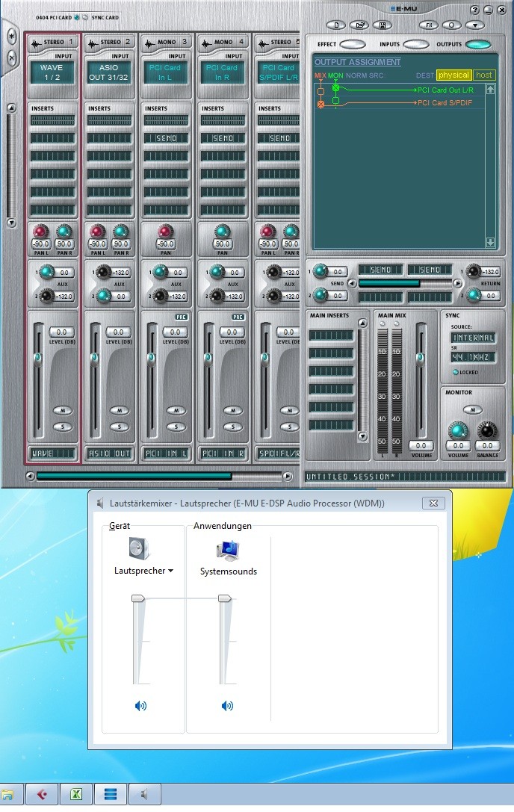This screenshot has height=812, width=514.
Task: Click the Lautsprecher volume slider handle
Action: (137, 598)
